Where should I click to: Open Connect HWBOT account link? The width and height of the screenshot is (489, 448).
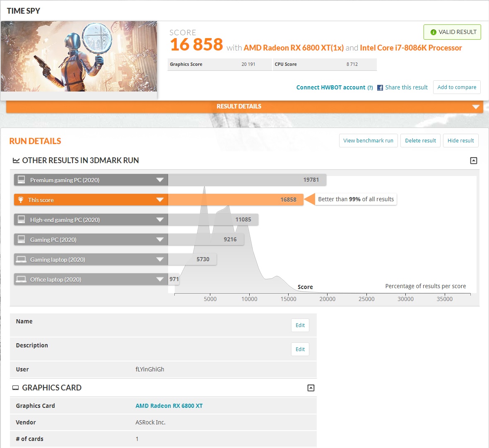(x=330, y=88)
